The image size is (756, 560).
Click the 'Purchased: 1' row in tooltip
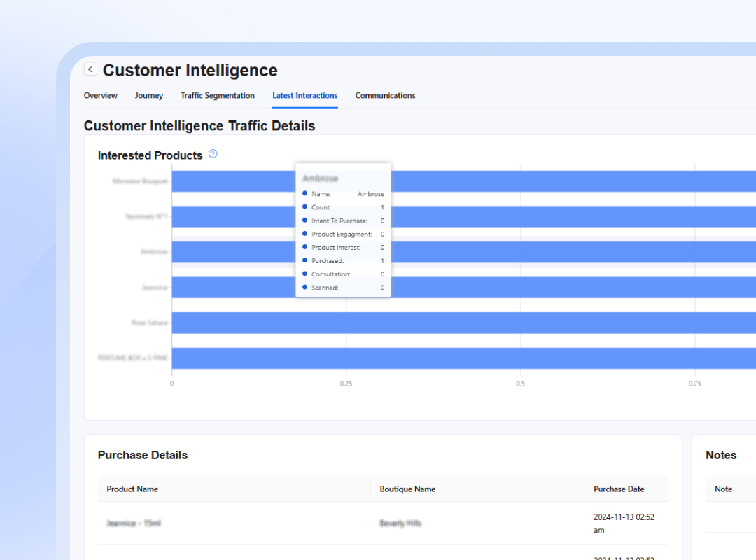pyautogui.click(x=343, y=261)
